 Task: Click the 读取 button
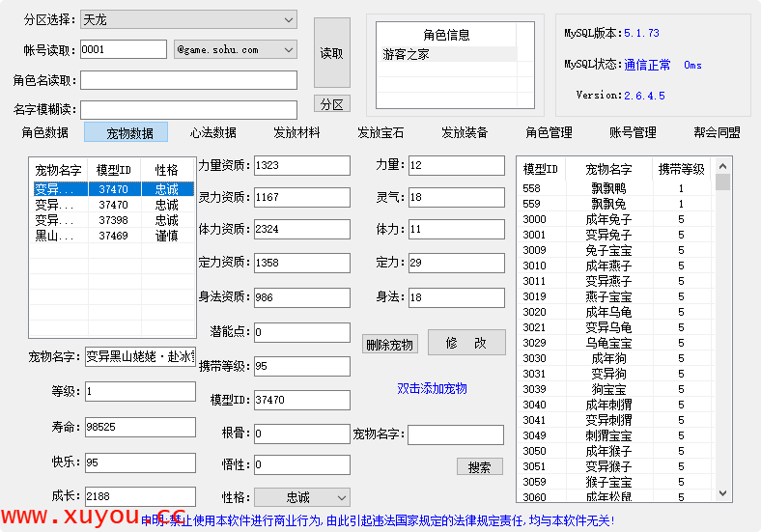coord(331,53)
